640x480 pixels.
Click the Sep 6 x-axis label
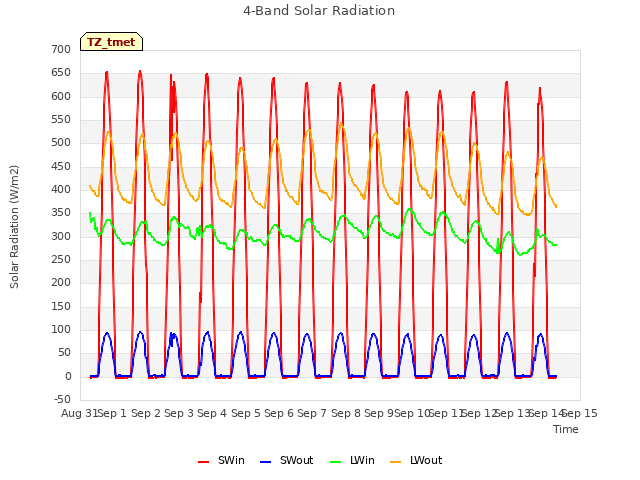pos(279,413)
